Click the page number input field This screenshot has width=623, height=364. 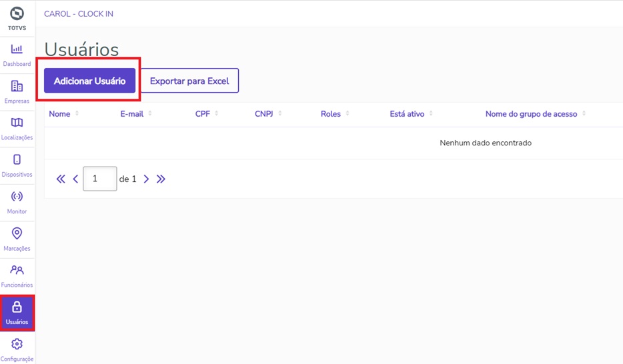click(x=100, y=179)
